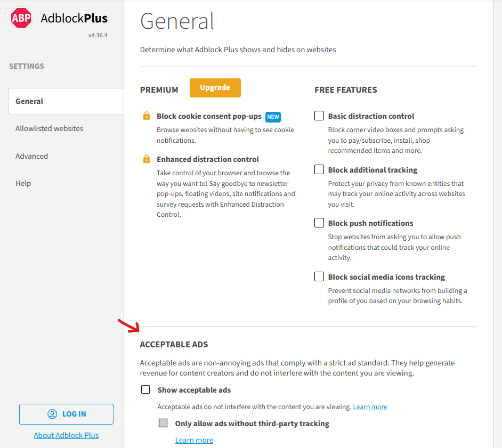Viewport: 502px width, 448px height.
Task: Enable Block social media icons tracking
Action: pyautogui.click(x=319, y=276)
